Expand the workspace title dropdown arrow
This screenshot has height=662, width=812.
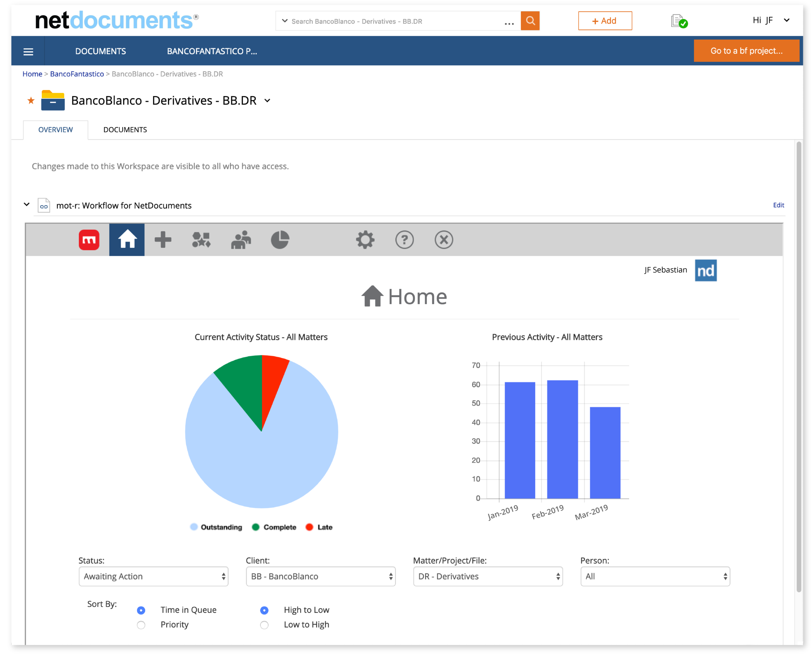tap(267, 101)
